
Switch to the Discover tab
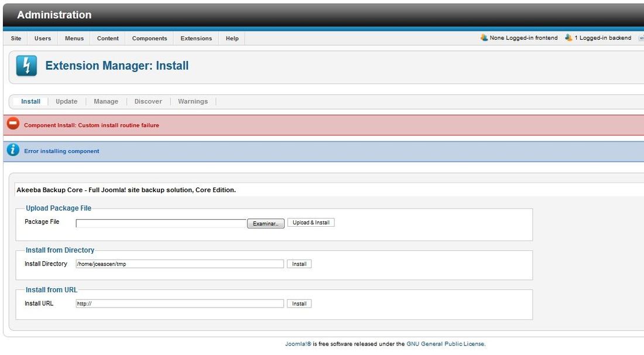[148, 101]
